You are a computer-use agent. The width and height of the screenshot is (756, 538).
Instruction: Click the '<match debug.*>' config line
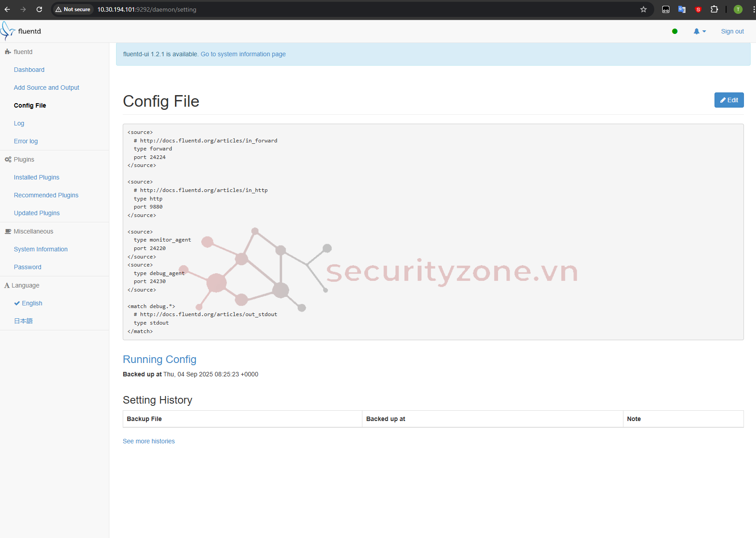pos(151,306)
